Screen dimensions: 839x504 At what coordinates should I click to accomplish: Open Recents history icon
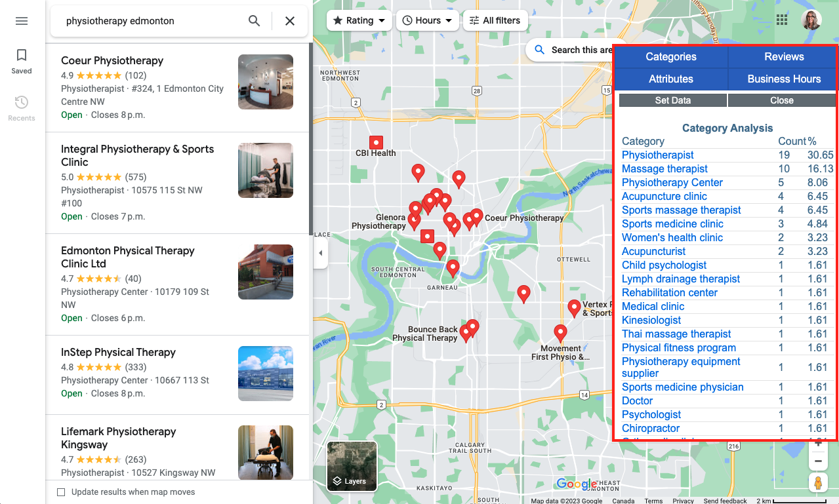point(22,103)
